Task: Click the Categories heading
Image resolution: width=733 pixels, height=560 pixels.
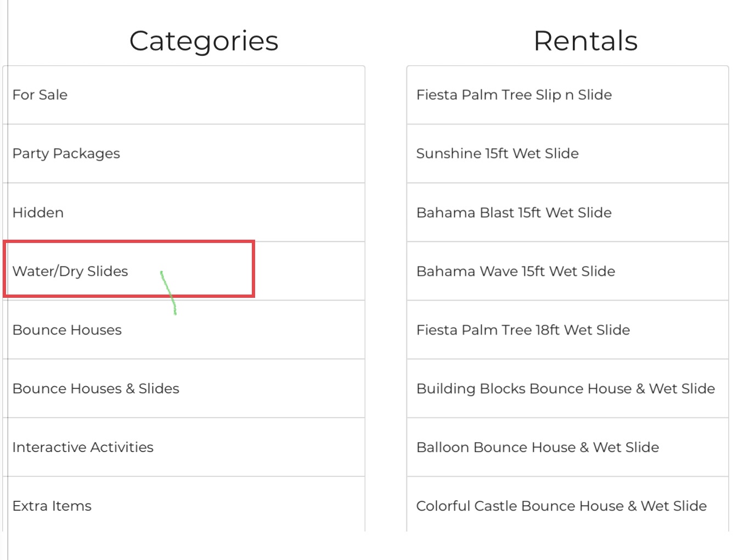Action: click(204, 41)
